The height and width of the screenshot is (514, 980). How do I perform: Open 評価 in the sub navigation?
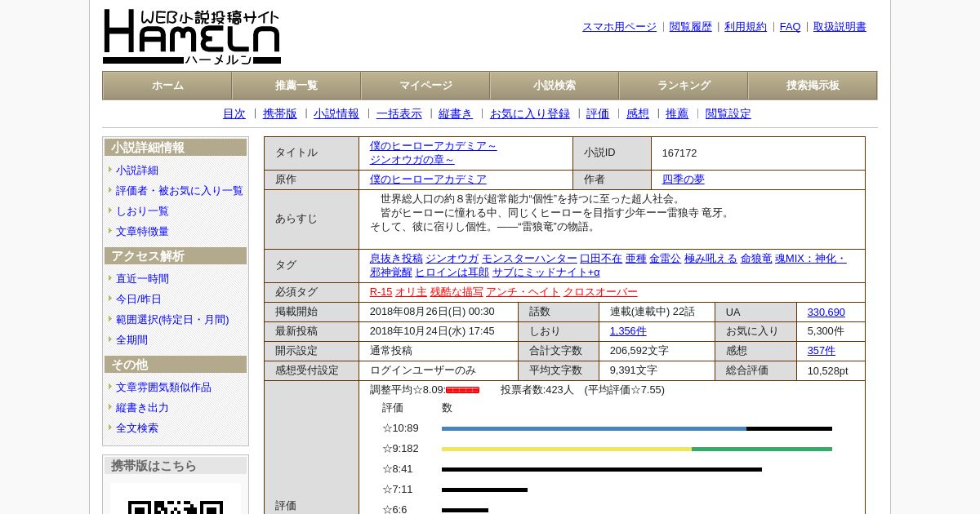coord(598,114)
